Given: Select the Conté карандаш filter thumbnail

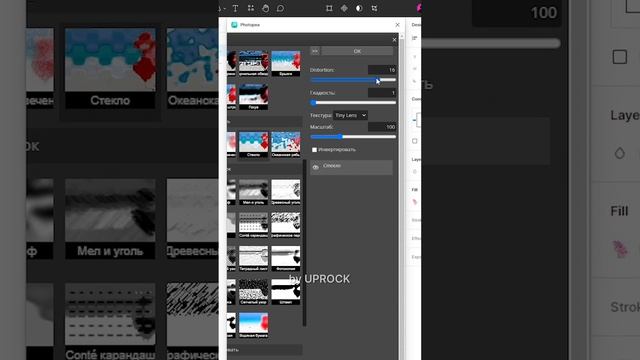Looking at the screenshot, I should point(253,225).
